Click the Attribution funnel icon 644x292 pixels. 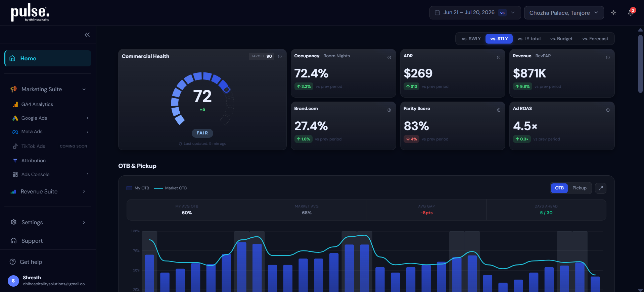[15, 161]
